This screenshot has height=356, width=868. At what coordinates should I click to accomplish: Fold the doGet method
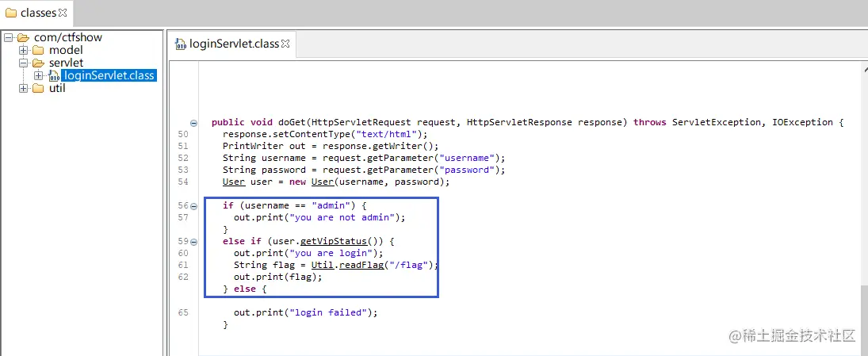[193, 123]
